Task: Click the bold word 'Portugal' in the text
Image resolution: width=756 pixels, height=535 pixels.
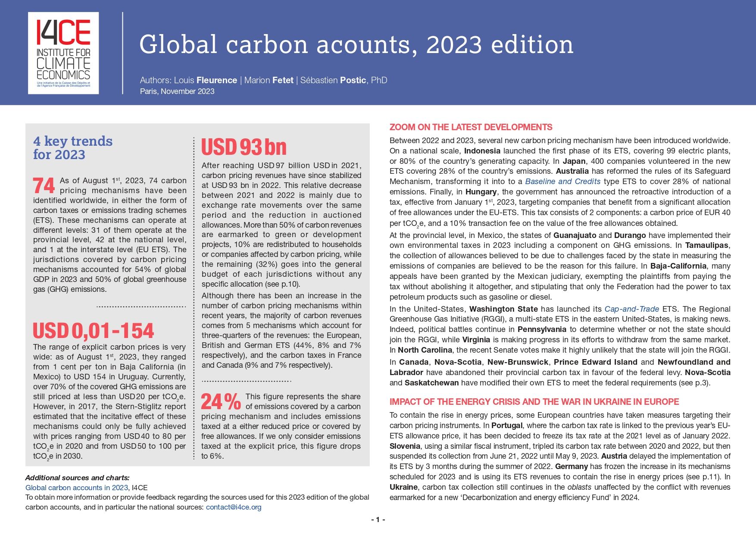Action: [x=508, y=425]
